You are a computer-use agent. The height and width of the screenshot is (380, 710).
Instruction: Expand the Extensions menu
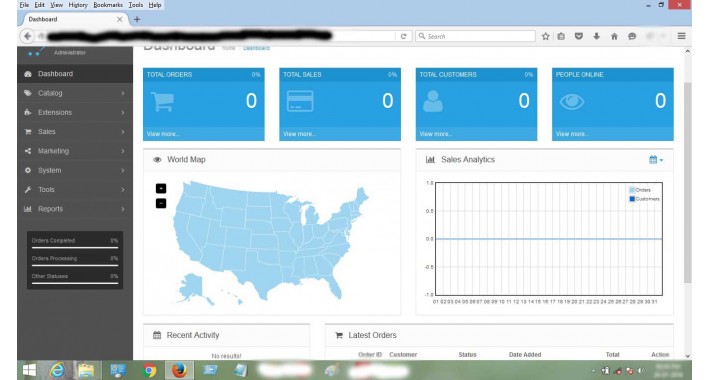click(x=75, y=112)
